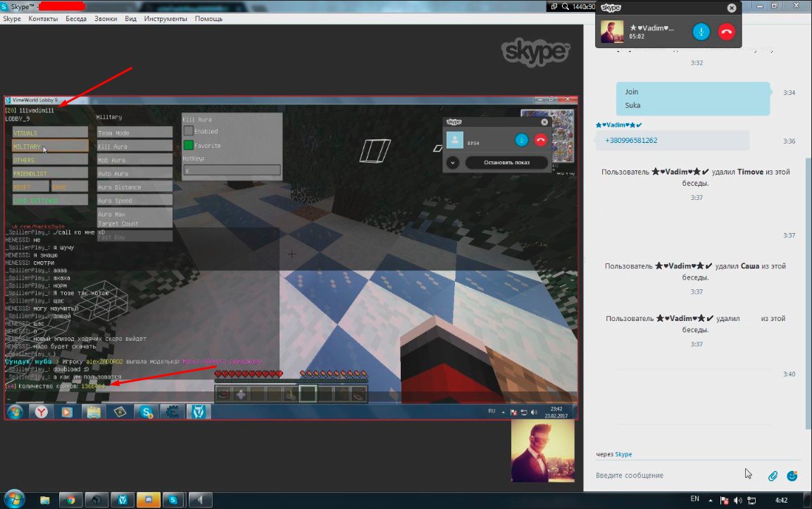Click gear app icon in shared taskbar
This screenshot has width=812, height=509.
point(173,412)
